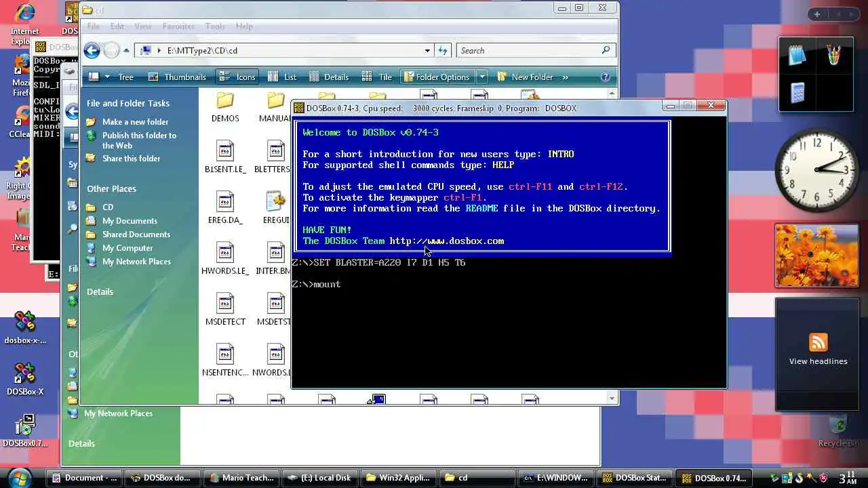Screen dimensions: 868x488
Task: Click Share this folder link
Action: 131,158
